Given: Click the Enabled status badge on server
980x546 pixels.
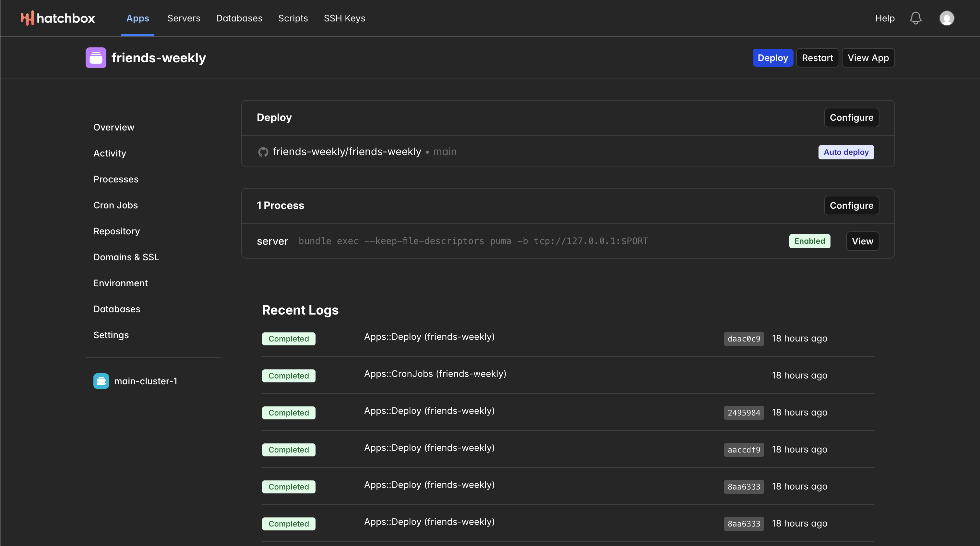Looking at the screenshot, I should tap(809, 241).
